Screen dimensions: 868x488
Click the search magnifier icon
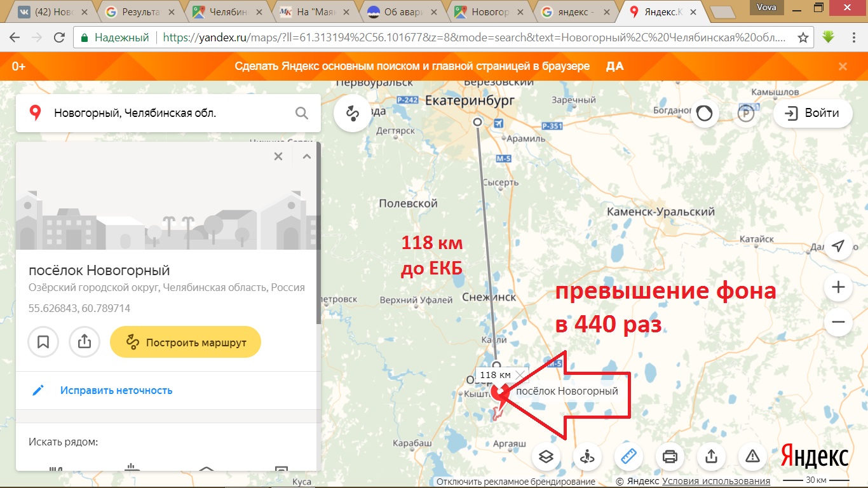click(301, 114)
